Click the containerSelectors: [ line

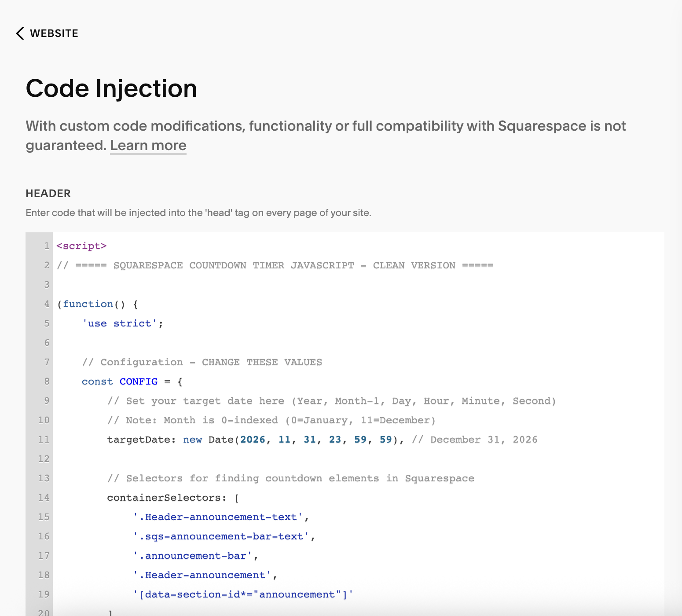(173, 498)
